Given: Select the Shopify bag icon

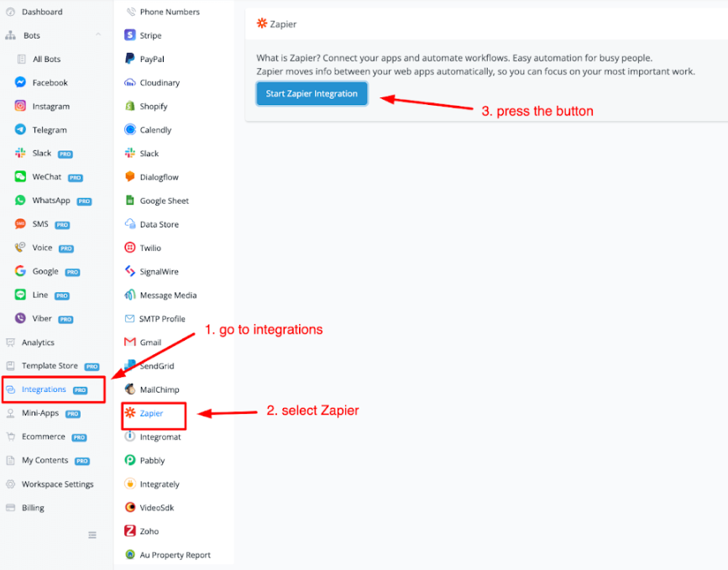Looking at the screenshot, I should coord(130,107).
